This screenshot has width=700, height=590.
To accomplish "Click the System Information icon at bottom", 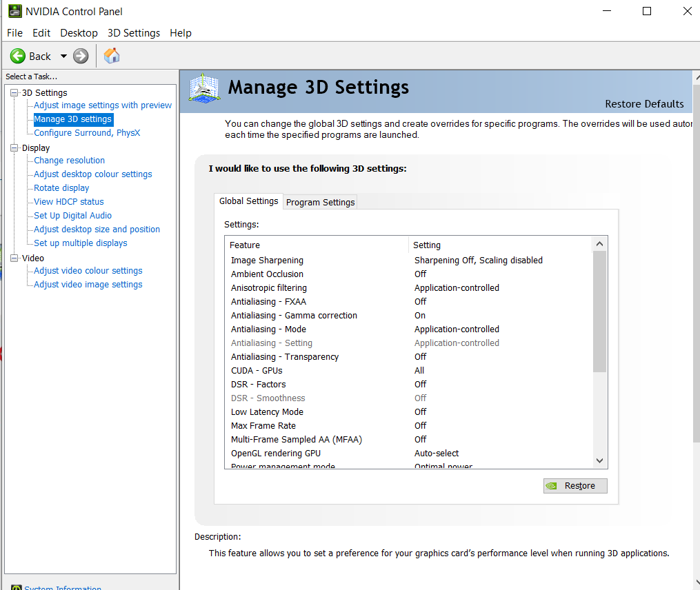I will coord(17,587).
